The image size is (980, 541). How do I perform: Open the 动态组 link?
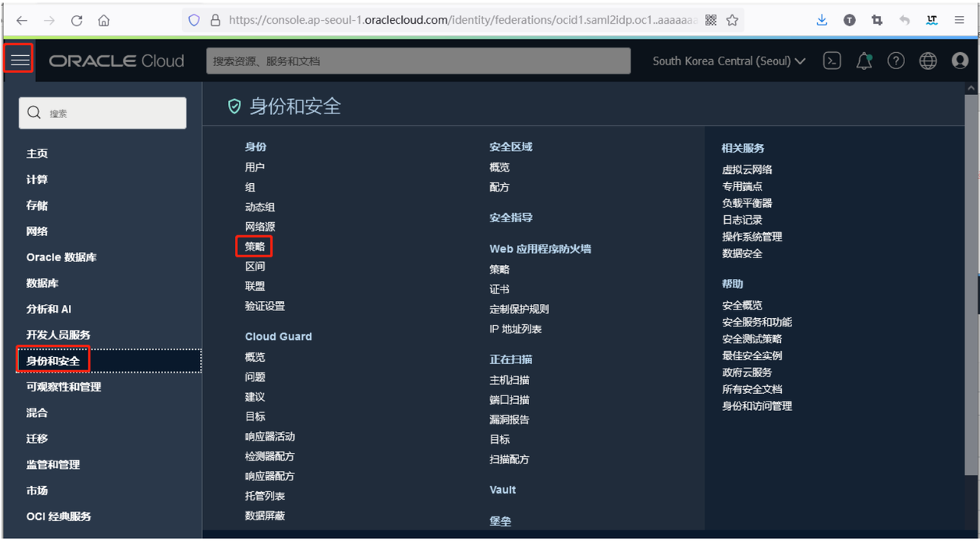tap(260, 207)
